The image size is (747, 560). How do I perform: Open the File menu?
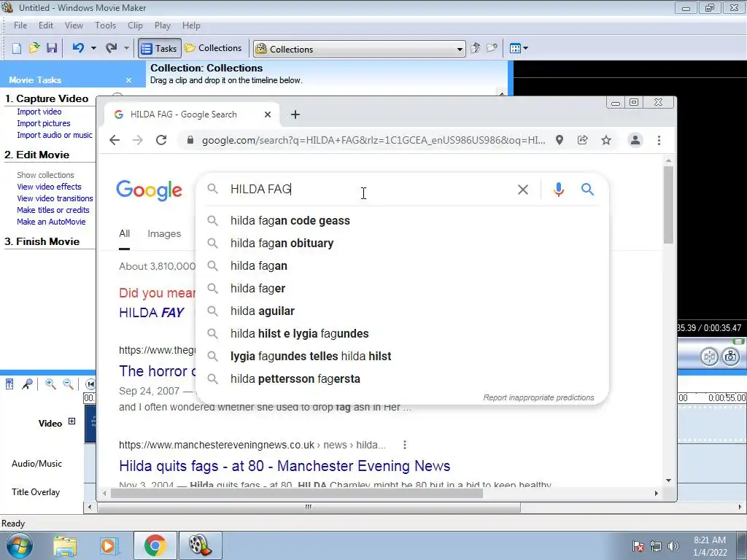20,26
